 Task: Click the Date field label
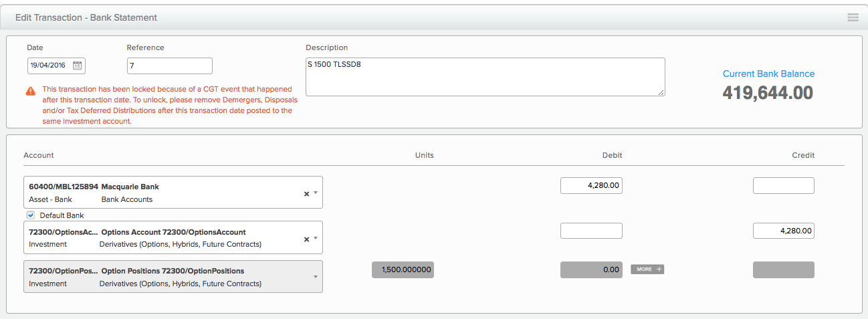click(x=35, y=47)
